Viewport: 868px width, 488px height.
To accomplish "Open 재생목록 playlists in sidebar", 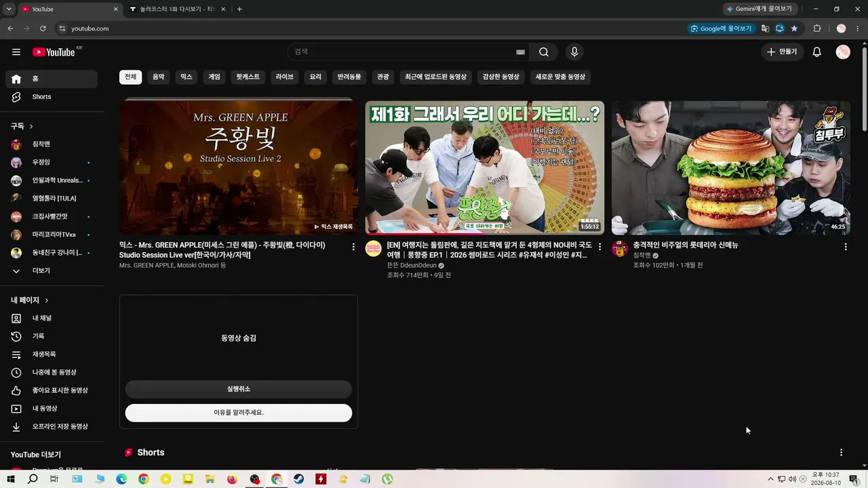I will tap(52, 354).
